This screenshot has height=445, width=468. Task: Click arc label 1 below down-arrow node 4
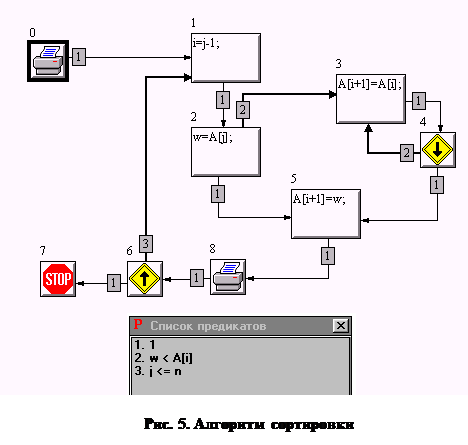point(437,185)
